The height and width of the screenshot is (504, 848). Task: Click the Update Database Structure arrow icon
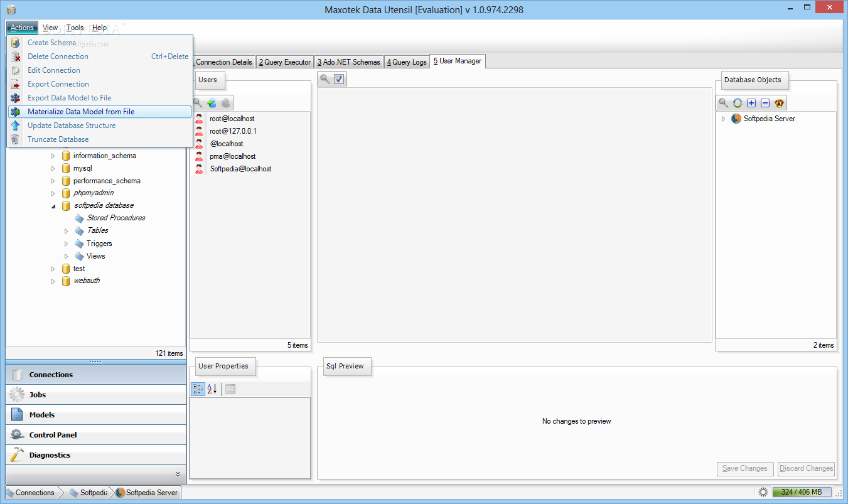pos(16,126)
